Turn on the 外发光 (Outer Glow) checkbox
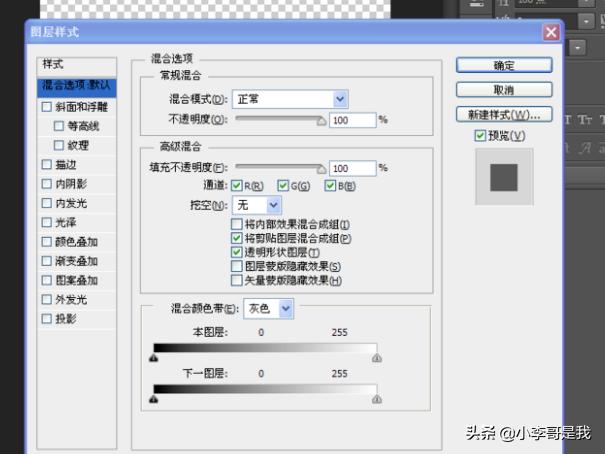Image resolution: width=605 pixels, height=454 pixels. tap(46, 299)
